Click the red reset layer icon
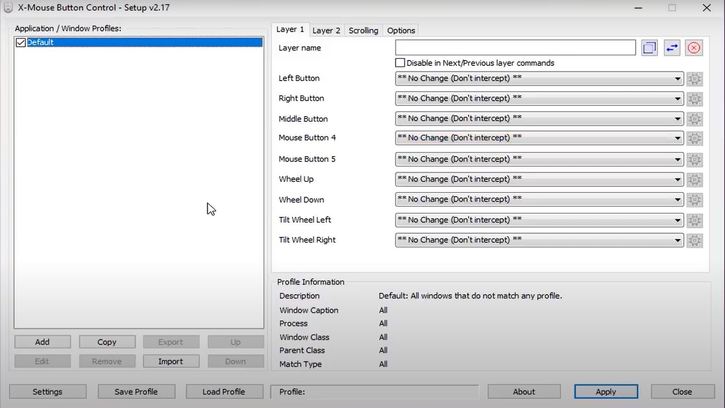The width and height of the screenshot is (725, 408). click(x=694, y=48)
